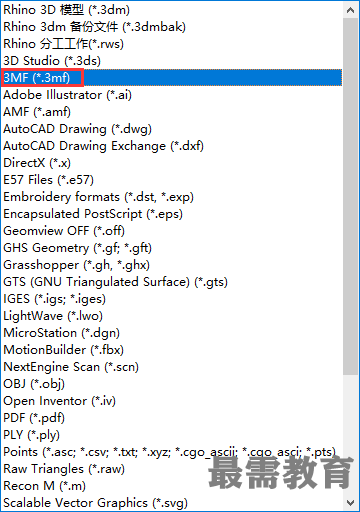Choose Adobe Illustrator (*.ai) format
Screen dimensions: 360x512
coord(172,95)
